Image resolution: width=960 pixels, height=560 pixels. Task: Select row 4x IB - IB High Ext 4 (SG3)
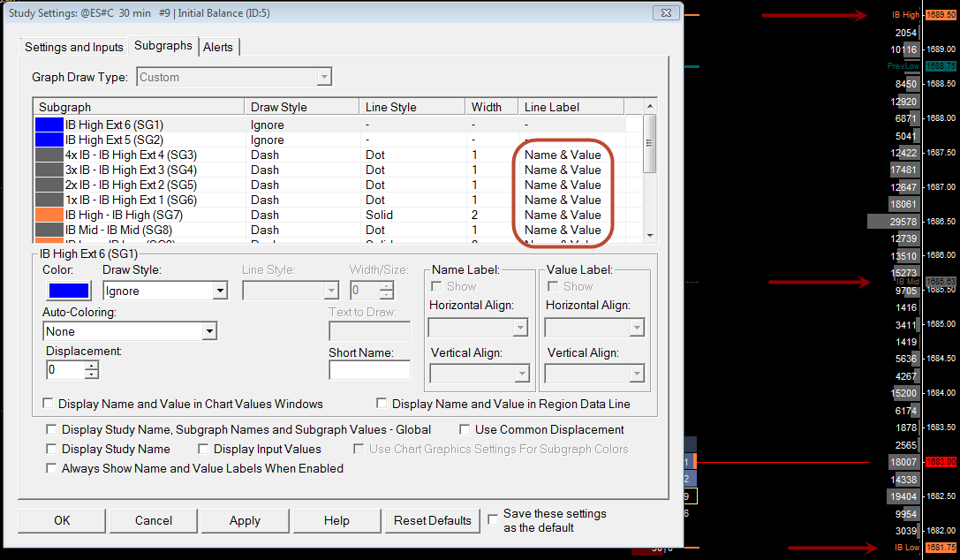coord(338,155)
